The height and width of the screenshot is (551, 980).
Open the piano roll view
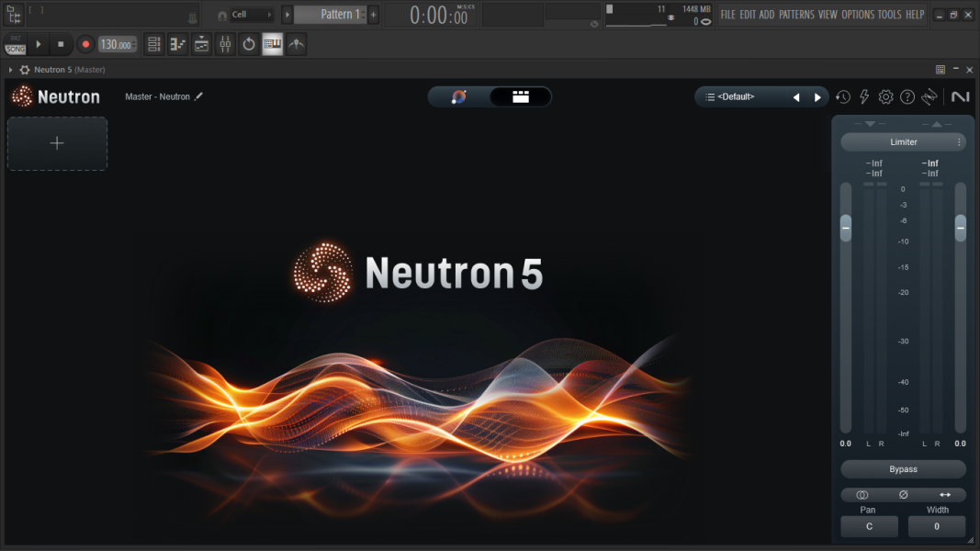[x=178, y=44]
